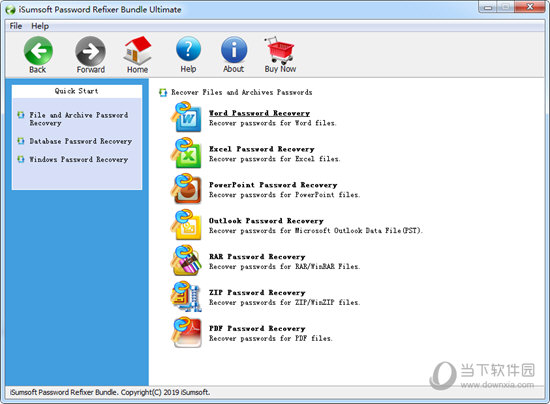The width and height of the screenshot is (550, 404).
Task: Go to Home using the house icon
Action: 138,50
